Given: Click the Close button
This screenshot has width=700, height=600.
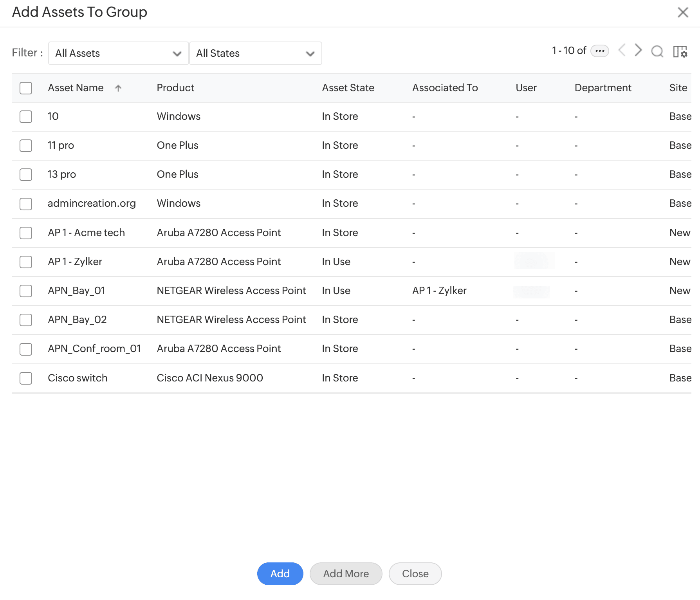Looking at the screenshot, I should point(415,574).
